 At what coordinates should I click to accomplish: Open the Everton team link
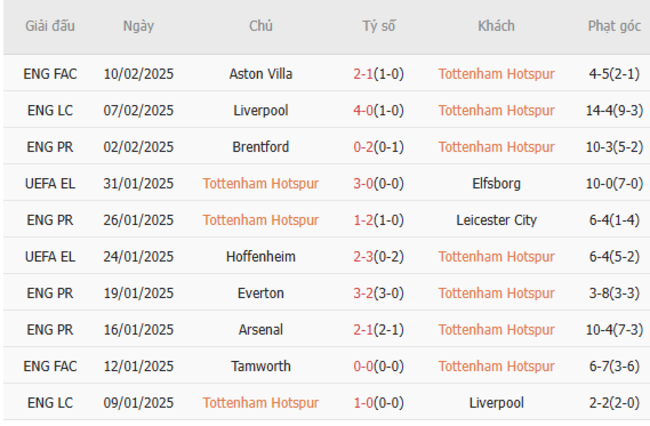260,293
